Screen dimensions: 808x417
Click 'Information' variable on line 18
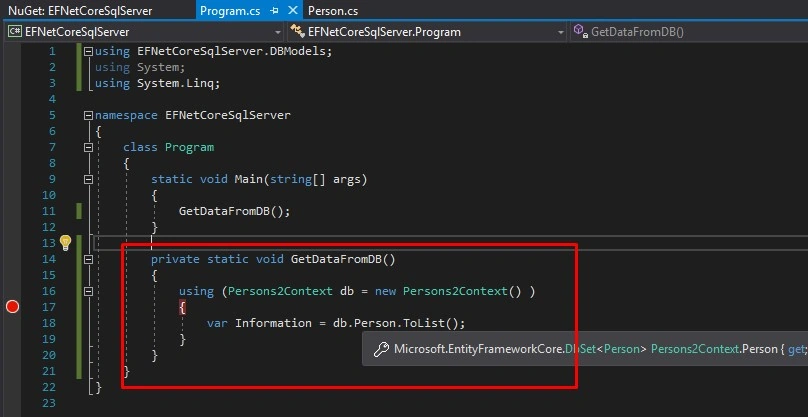click(273, 323)
